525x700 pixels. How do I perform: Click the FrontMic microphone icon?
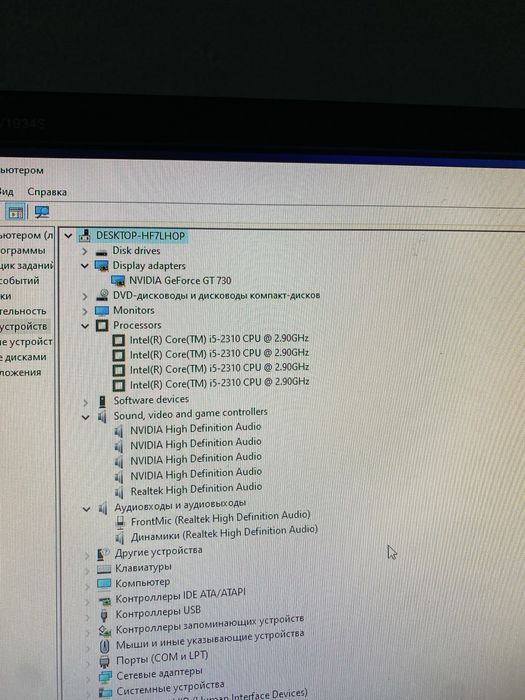pyautogui.click(x=120, y=522)
